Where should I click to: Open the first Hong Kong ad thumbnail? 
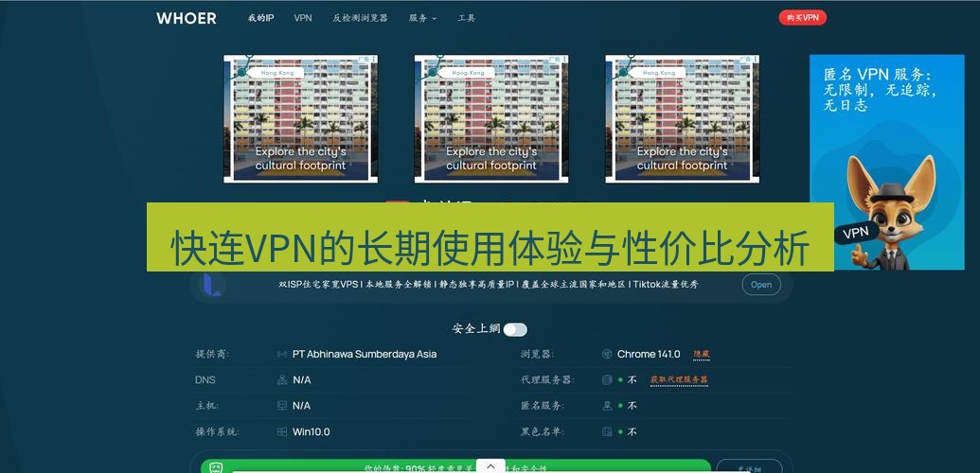pyautogui.click(x=300, y=118)
